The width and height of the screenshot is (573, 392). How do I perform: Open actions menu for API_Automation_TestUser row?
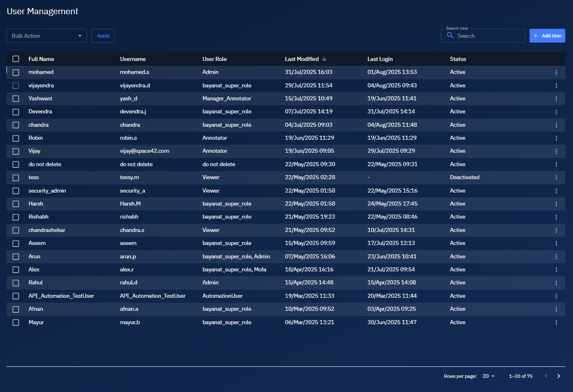[556, 296]
